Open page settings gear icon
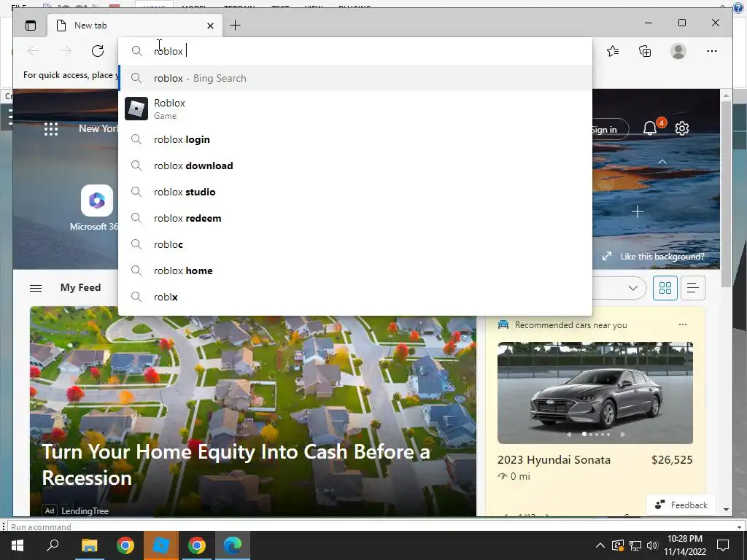The image size is (747, 560). tap(682, 128)
